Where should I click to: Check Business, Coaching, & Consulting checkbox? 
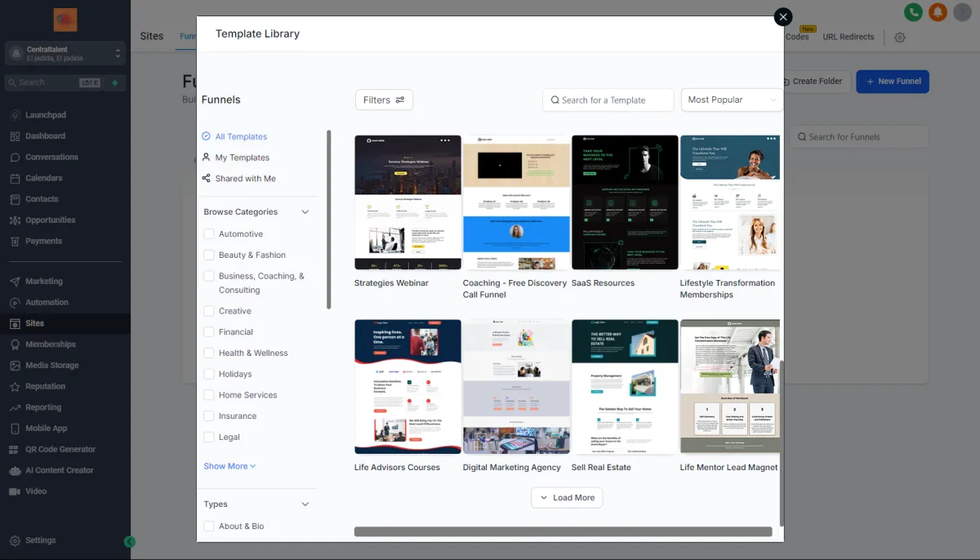coord(209,277)
